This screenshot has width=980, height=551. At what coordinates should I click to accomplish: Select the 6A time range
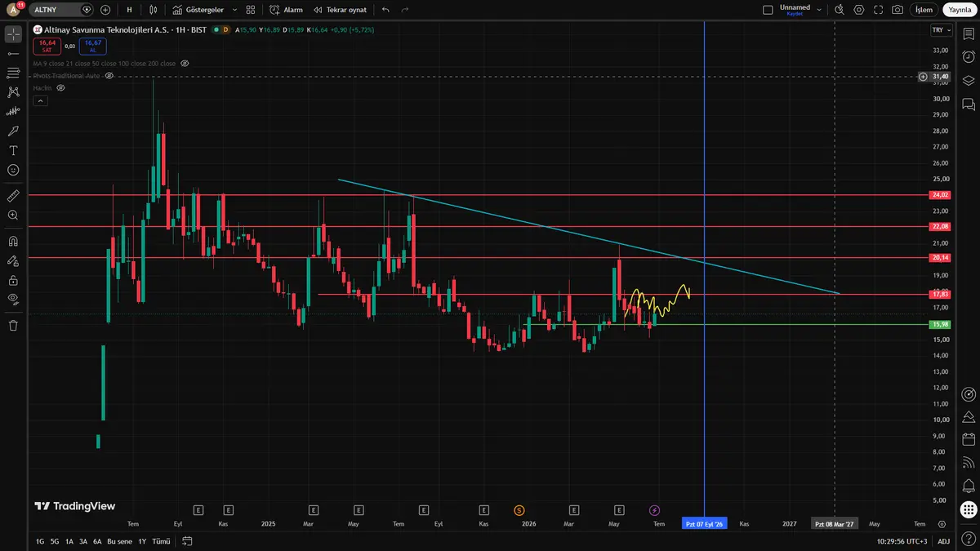97,541
